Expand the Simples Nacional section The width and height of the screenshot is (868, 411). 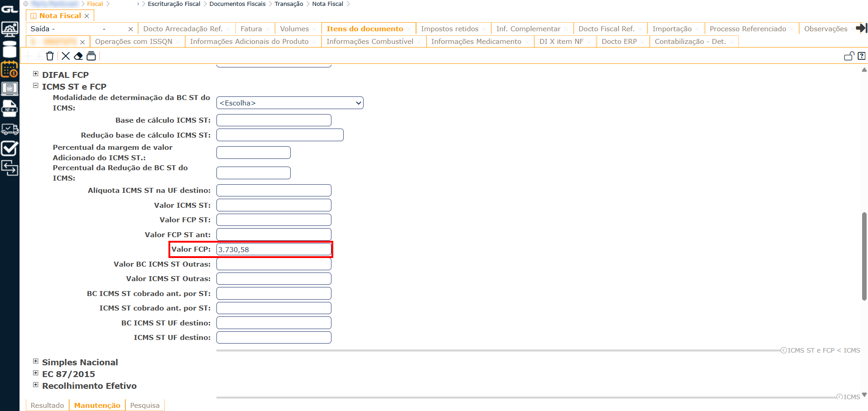36,361
